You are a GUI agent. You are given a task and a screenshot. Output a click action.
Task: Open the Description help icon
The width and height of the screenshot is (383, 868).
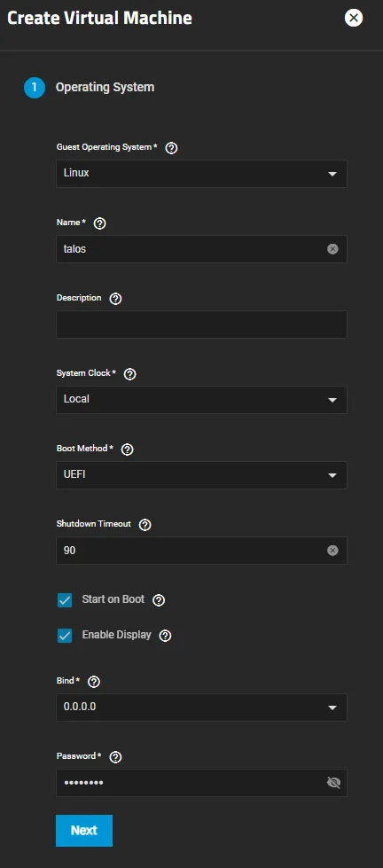click(x=115, y=299)
